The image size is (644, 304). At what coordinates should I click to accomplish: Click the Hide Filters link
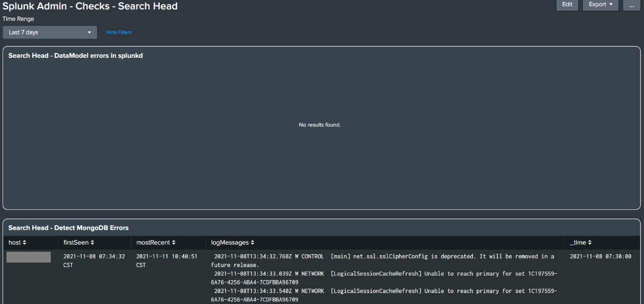click(x=119, y=32)
